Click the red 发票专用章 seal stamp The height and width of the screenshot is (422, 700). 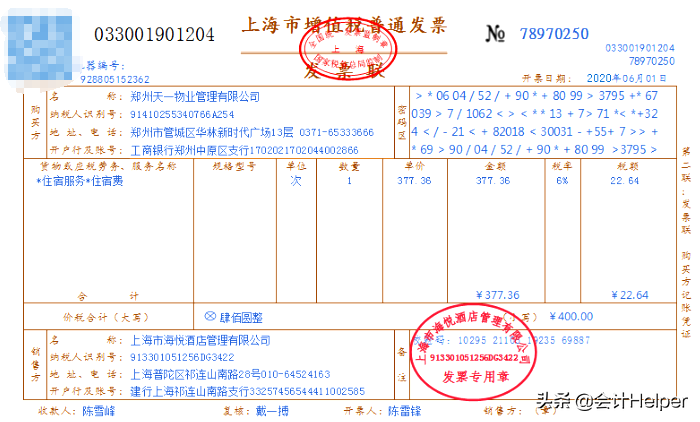(473, 351)
